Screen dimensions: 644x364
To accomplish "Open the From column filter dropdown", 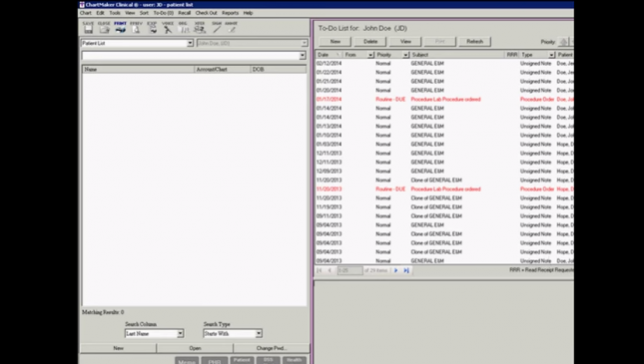I will click(x=370, y=55).
